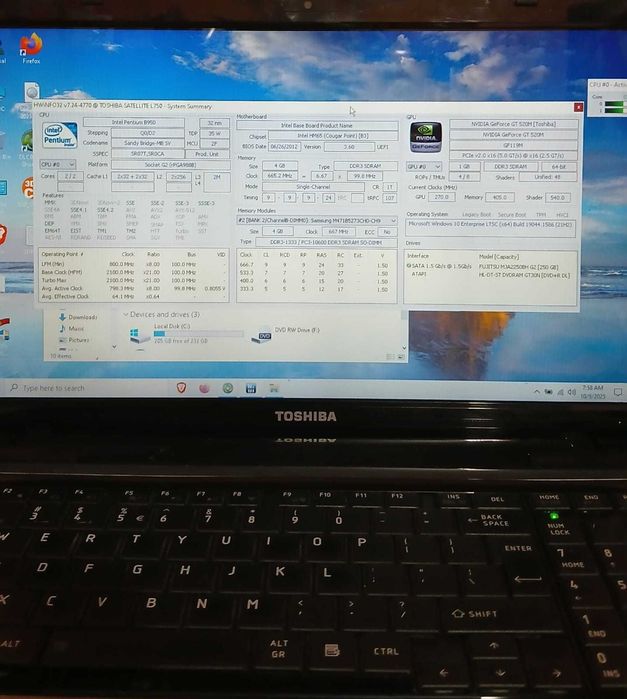Screen dimensions: 627x699
Task: Click the Turbo Max operating point row
Action: click(x=133, y=280)
